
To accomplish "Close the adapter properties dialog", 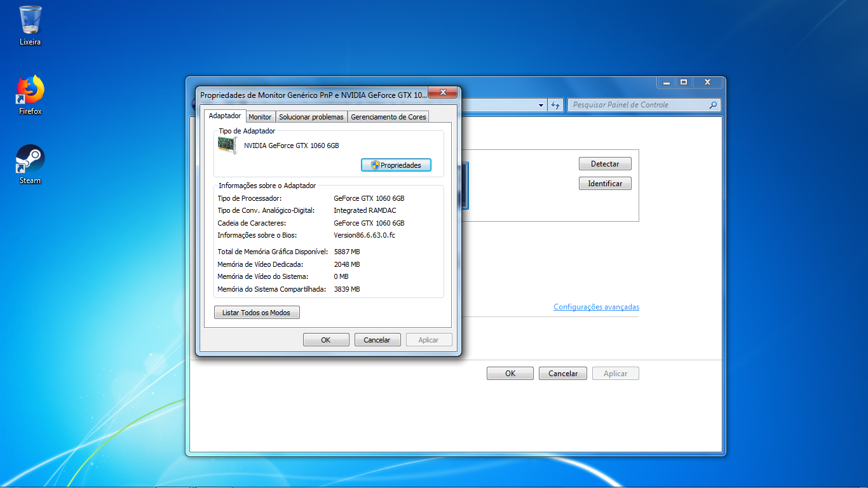I will (x=443, y=93).
